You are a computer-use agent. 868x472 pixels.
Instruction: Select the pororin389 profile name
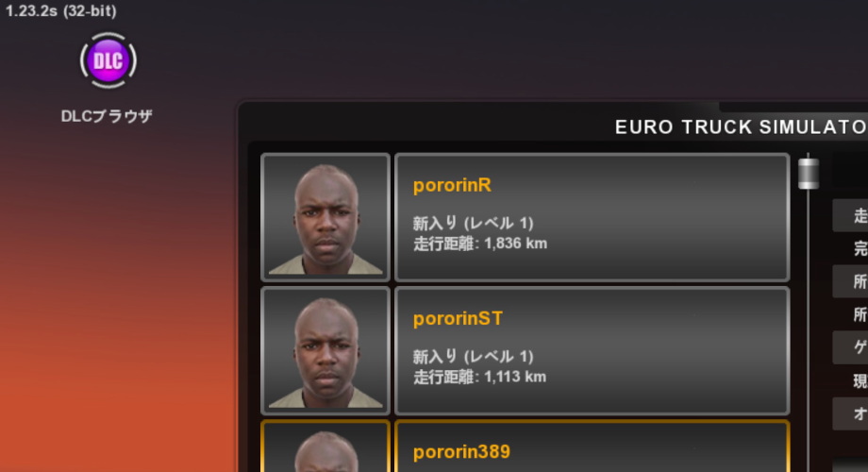[461, 451]
